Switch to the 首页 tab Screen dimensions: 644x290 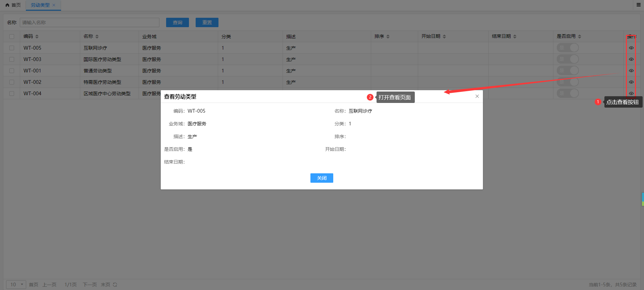coord(13,5)
